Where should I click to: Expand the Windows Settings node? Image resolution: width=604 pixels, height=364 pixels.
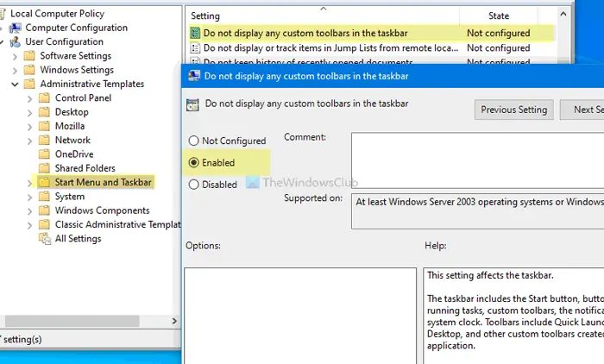click(15, 71)
